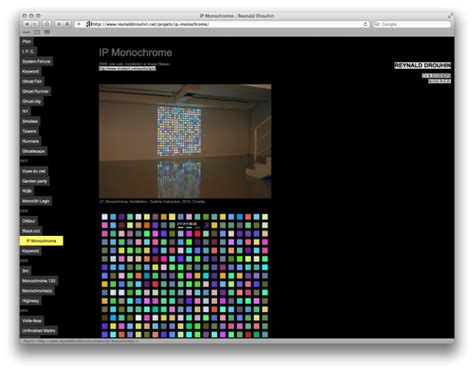Select the highlighted IP Monochrome item

pyautogui.click(x=41, y=241)
